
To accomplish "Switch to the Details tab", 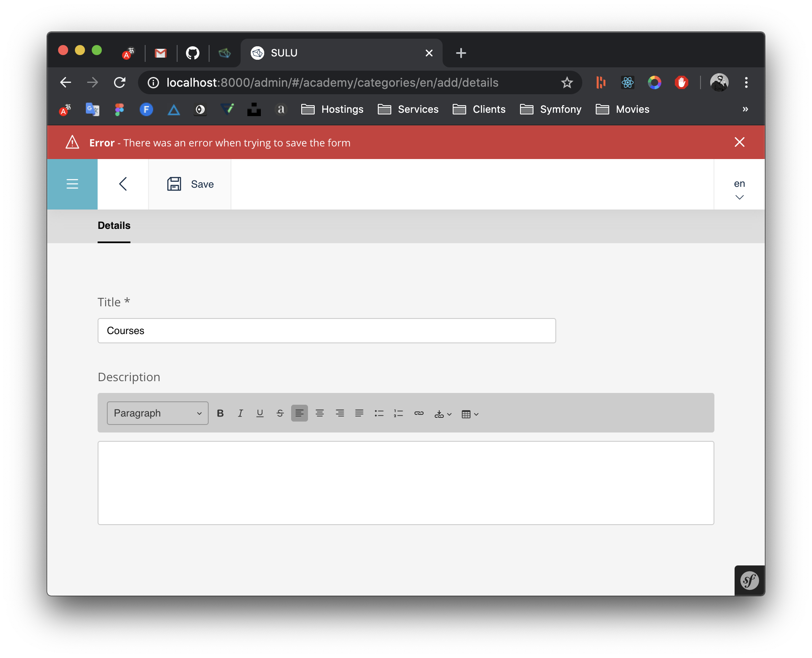I will [x=114, y=226].
